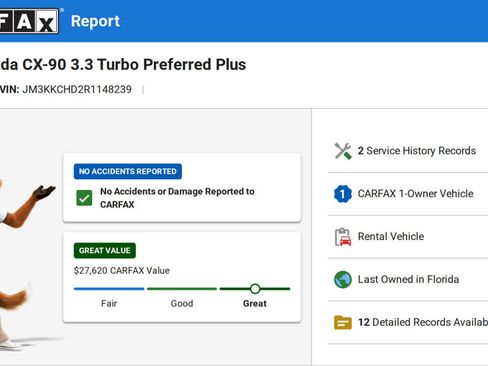This screenshot has height=366, width=488.
Task: Open 2 Service History Records
Action: coord(417,151)
